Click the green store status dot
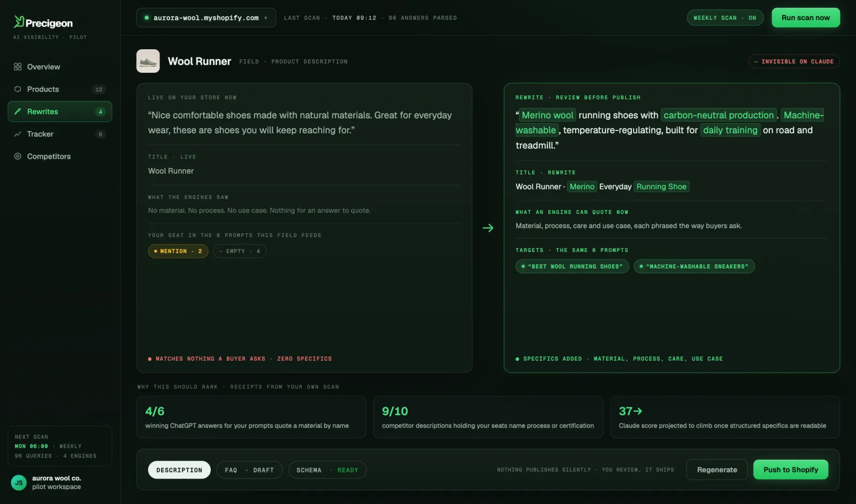Screen dimensions: 856x504 coord(147,18)
